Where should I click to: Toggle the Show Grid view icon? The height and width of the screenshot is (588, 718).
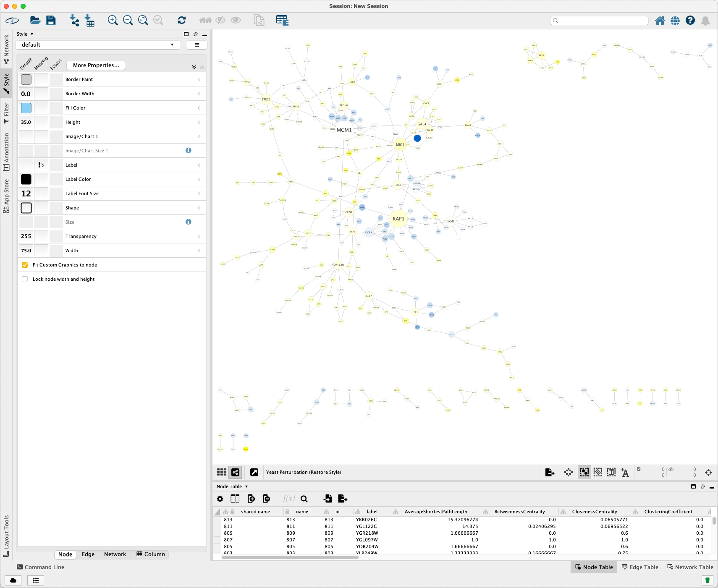(222, 472)
